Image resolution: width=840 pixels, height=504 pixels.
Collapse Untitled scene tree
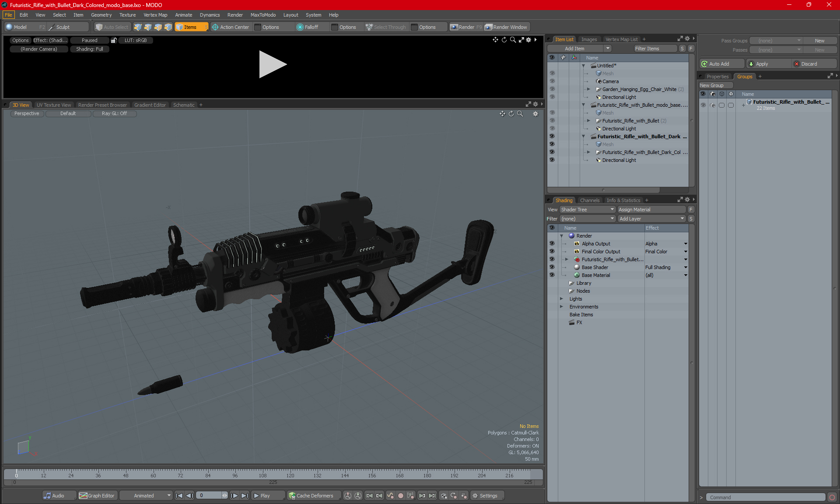584,66
